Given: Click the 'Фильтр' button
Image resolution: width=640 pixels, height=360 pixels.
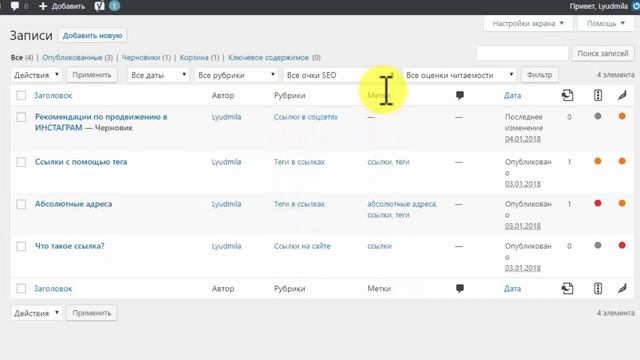Looking at the screenshot, I should pyautogui.click(x=540, y=75).
